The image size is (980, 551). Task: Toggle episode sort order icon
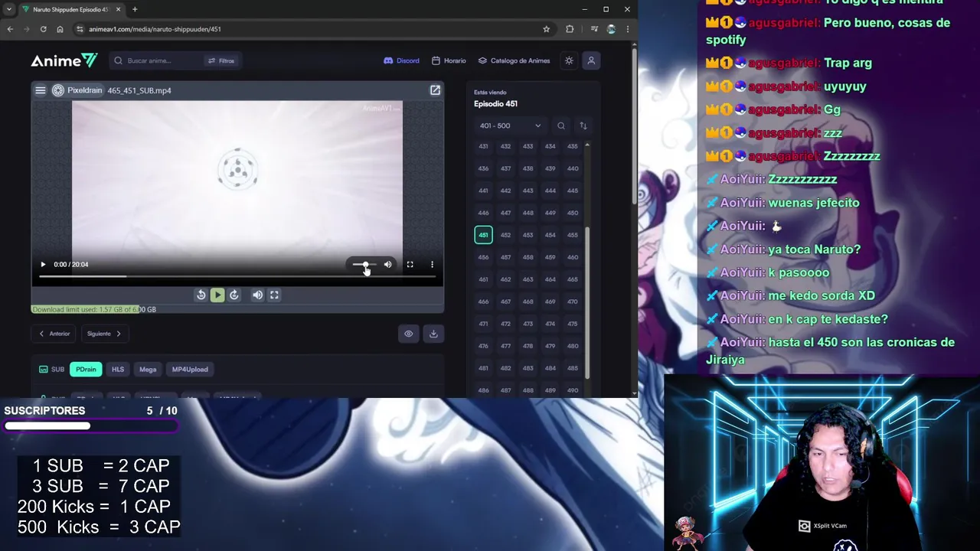click(x=583, y=126)
